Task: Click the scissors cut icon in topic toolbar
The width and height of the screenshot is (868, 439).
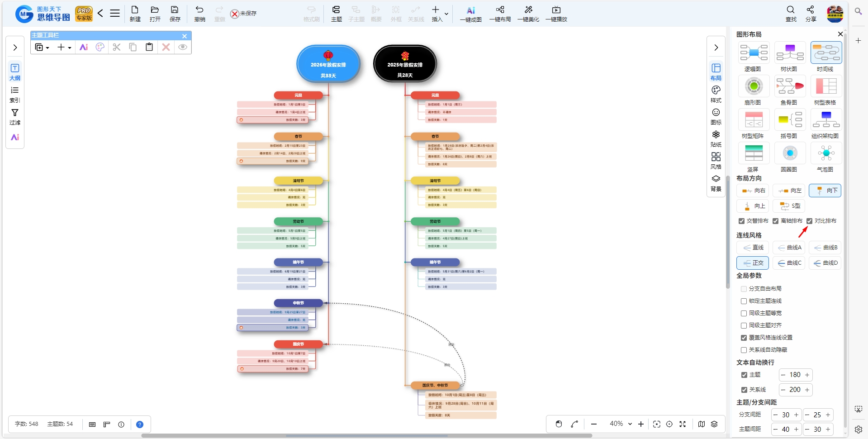Action: coord(117,47)
